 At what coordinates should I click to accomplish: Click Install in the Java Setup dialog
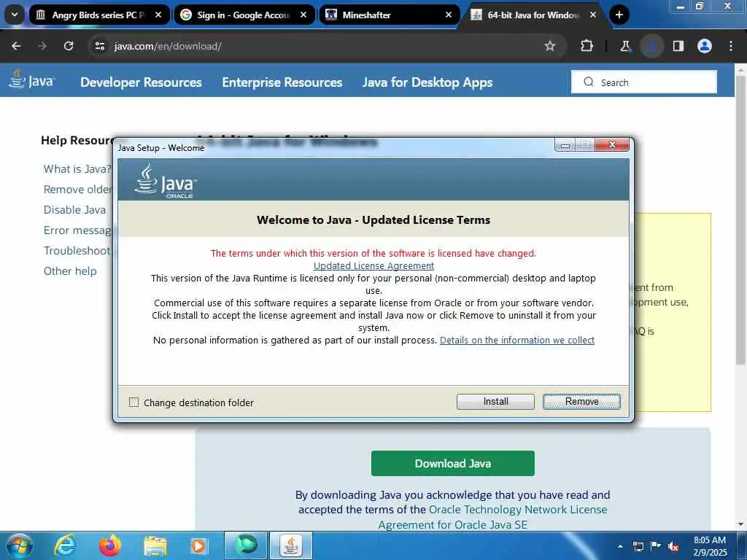(495, 402)
